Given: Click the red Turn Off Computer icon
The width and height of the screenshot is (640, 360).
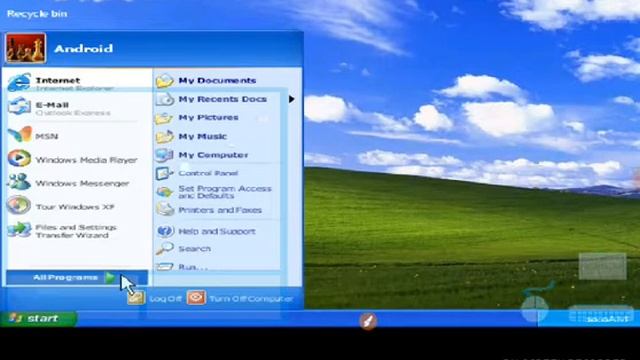Looking at the screenshot, I should point(196,298).
